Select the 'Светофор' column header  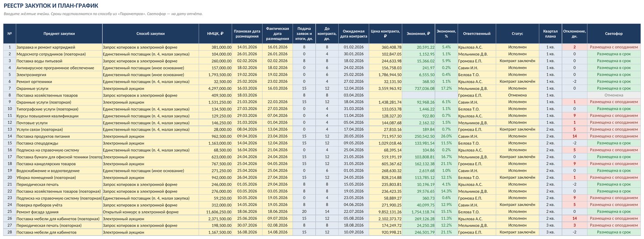pyautogui.click(x=614, y=34)
